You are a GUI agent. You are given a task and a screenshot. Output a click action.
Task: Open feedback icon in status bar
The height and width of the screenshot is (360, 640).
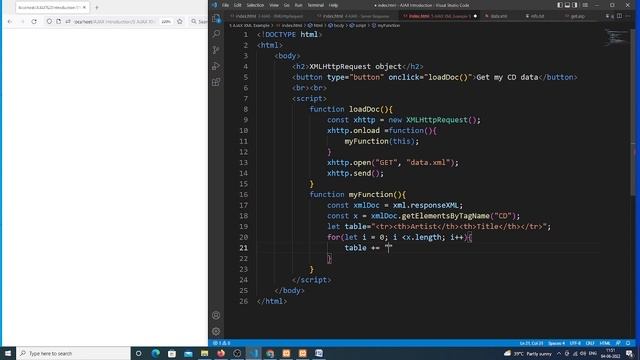(618, 343)
